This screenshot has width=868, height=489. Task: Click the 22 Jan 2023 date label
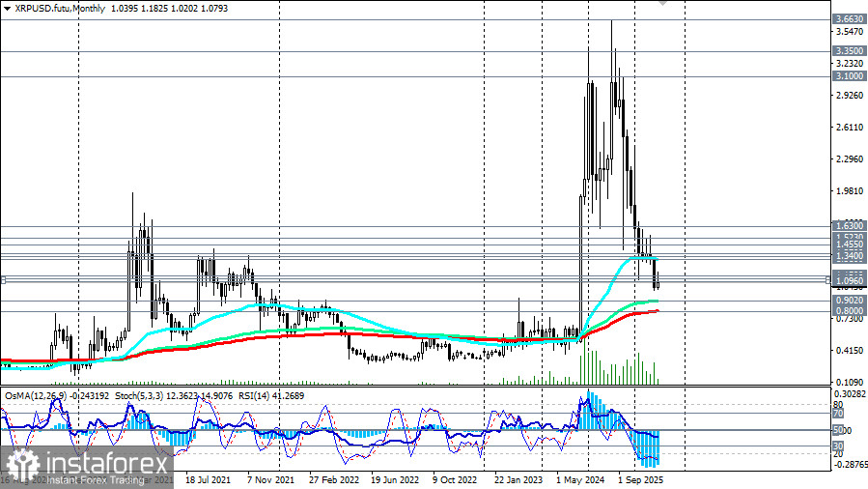[x=518, y=479]
